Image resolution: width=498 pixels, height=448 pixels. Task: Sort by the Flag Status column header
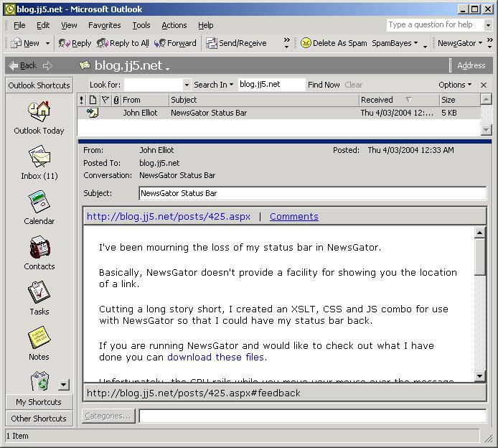click(x=105, y=100)
